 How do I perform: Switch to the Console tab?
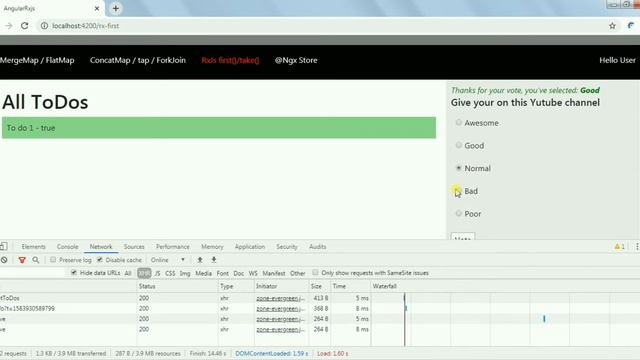(67, 247)
